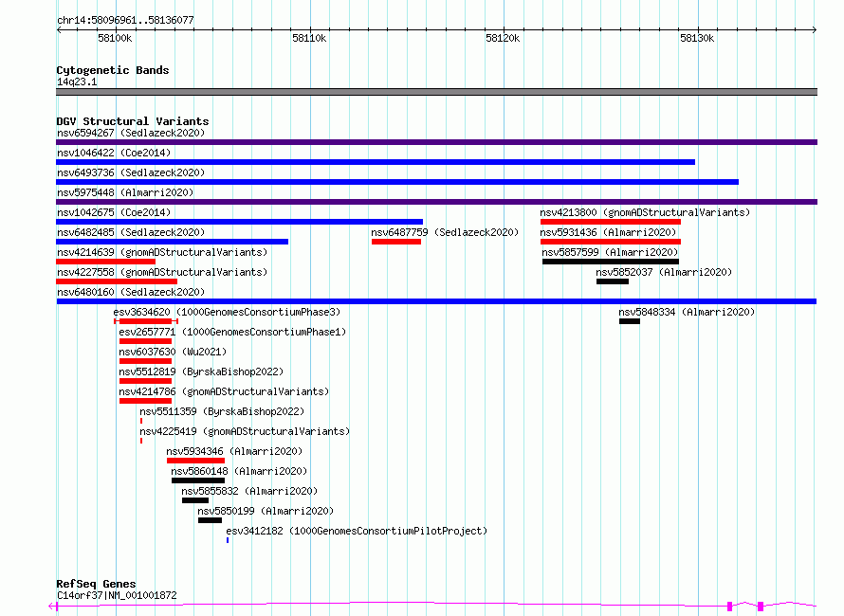This screenshot has width=844, height=616.
Task: Click the esv3412182 1000Genomes Pilot label
Action: tap(357, 531)
